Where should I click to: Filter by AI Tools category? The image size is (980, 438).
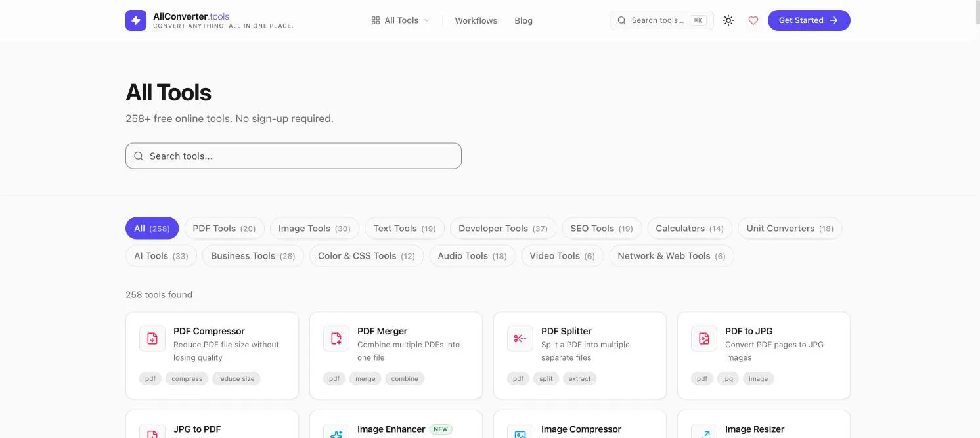click(x=161, y=256)
